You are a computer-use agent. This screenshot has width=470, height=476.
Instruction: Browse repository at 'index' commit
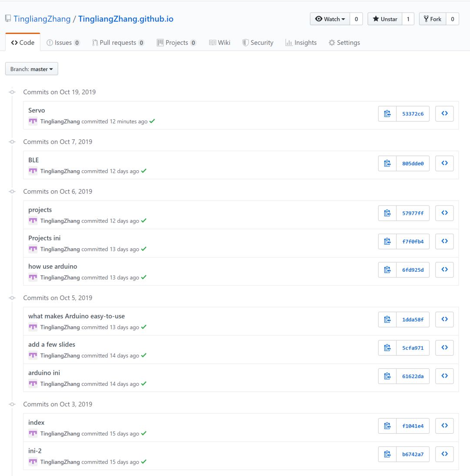pos(444,425)
